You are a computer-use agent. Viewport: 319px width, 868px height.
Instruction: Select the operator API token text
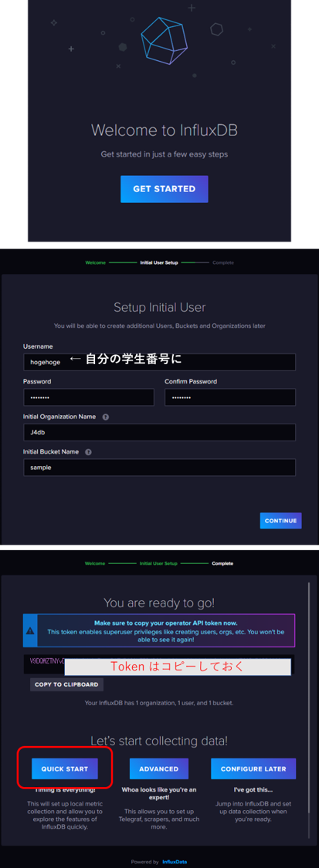click(x=46, y=660)
